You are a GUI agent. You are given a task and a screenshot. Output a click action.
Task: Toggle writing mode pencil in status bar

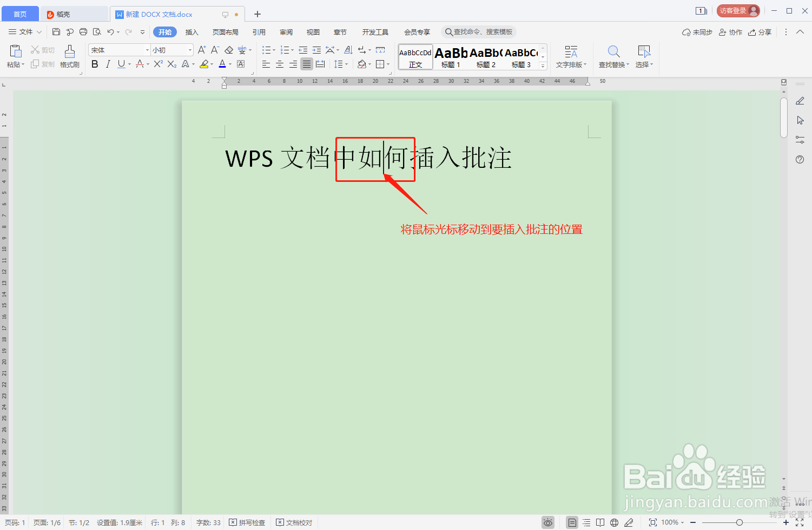coord(629,522)
